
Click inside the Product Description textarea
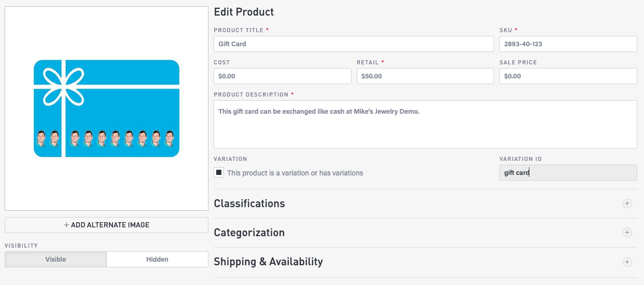425,125
